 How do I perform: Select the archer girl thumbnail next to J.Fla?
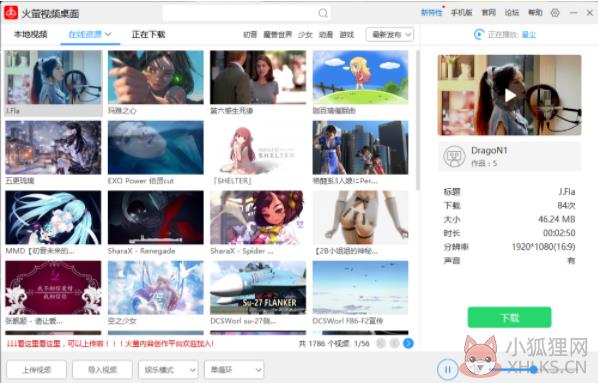click(156, 77)
